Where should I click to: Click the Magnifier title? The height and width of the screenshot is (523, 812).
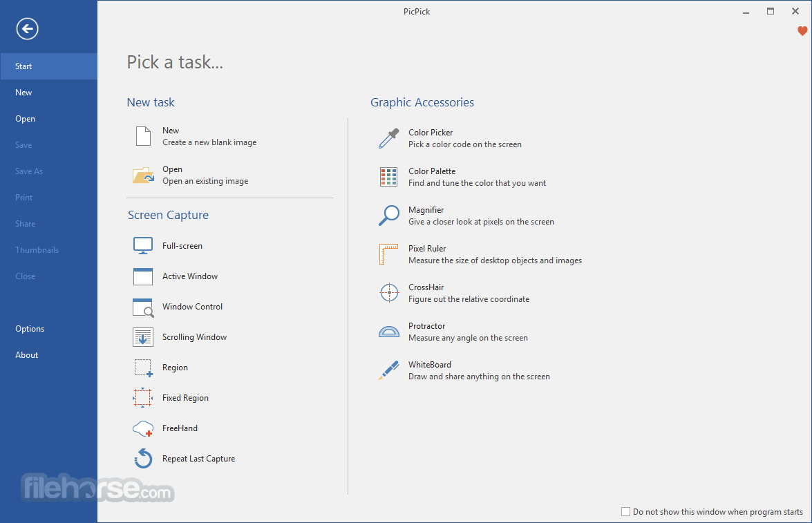click(x=426, y=210)
